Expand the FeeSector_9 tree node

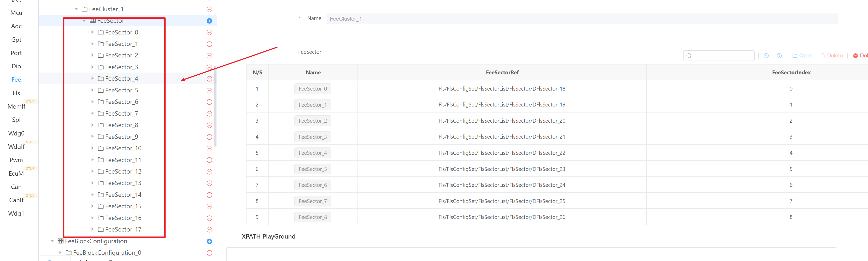click(x=92, y=137)
